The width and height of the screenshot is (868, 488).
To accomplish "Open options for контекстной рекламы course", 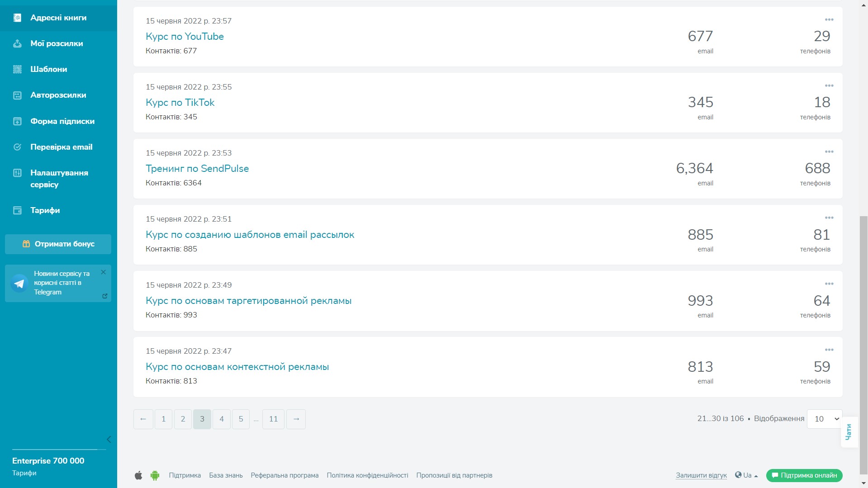I will pyautogui.click(x=829, y=350).
